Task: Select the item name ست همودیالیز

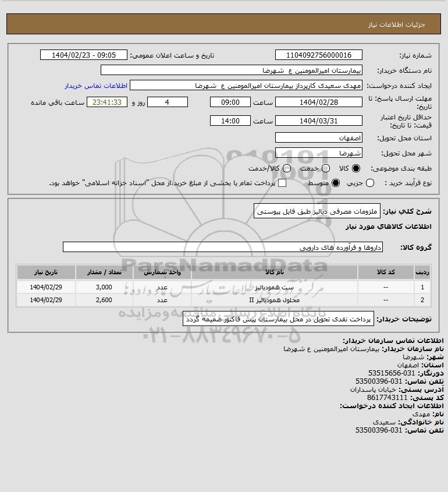Action: coord(275,287)
